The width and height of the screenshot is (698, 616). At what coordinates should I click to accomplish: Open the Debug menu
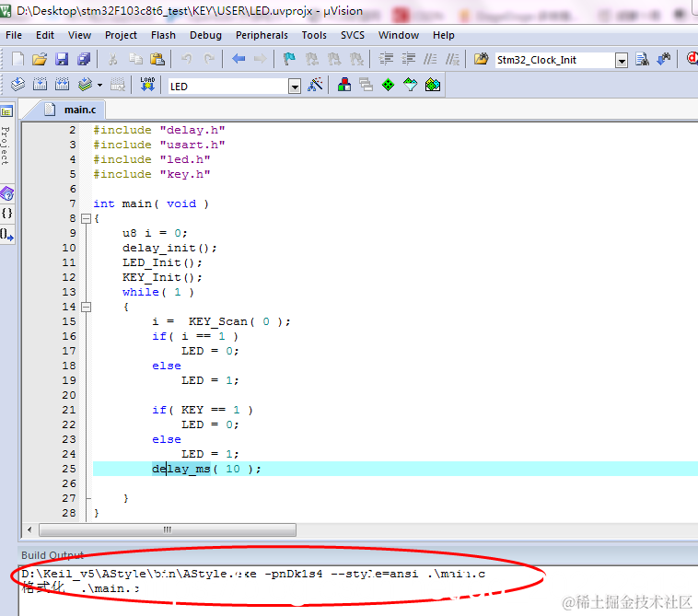coord(205,35)
